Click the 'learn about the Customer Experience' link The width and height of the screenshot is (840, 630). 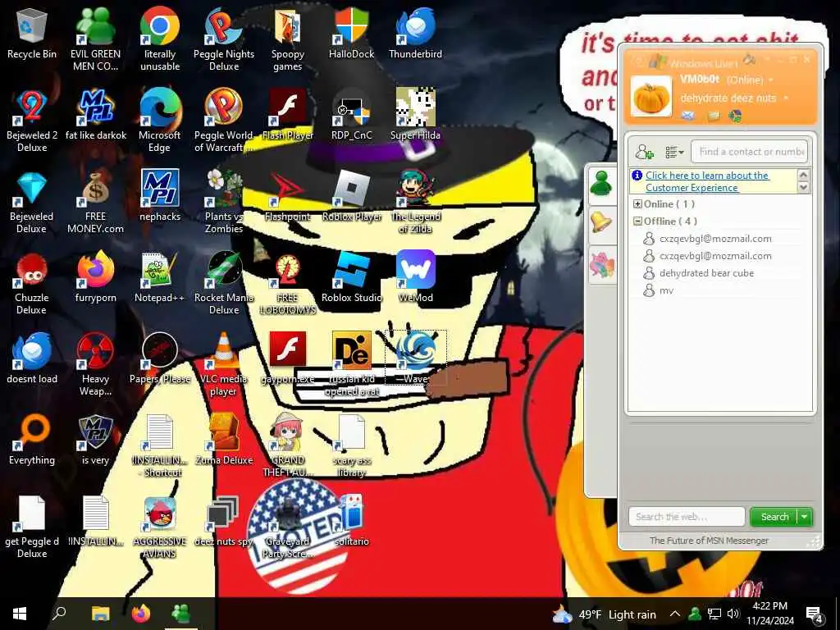click(706, 181)
